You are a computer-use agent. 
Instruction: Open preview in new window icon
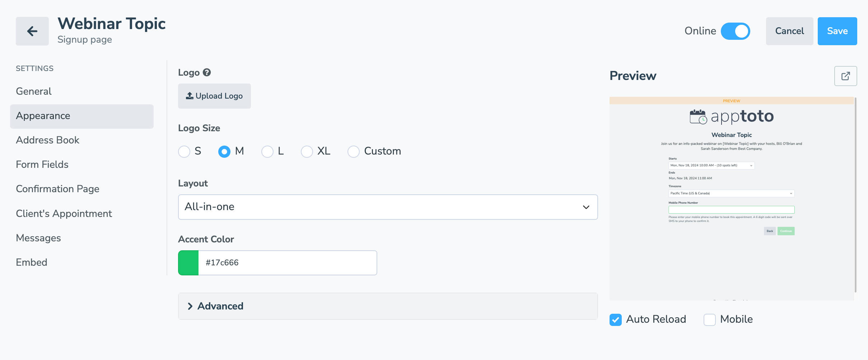[845, 76]
